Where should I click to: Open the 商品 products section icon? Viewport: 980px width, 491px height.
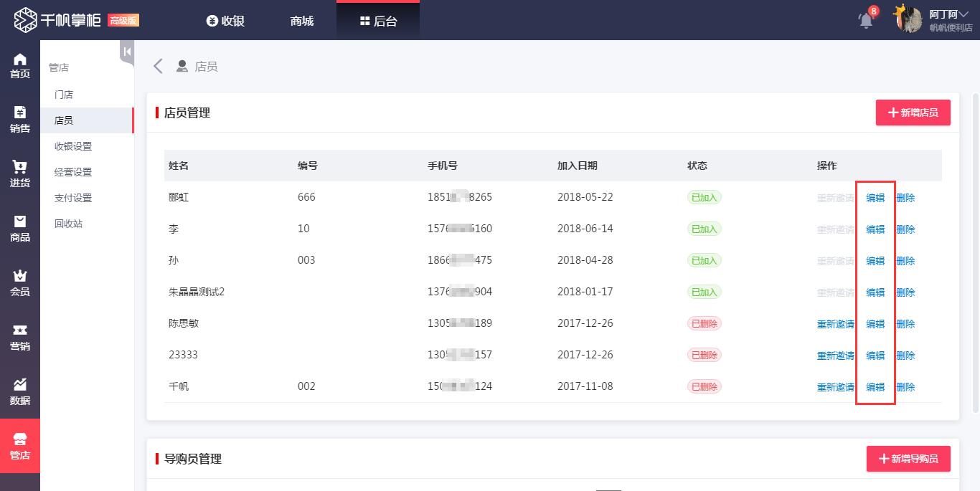pyautogui.click(x=19, y=228)
